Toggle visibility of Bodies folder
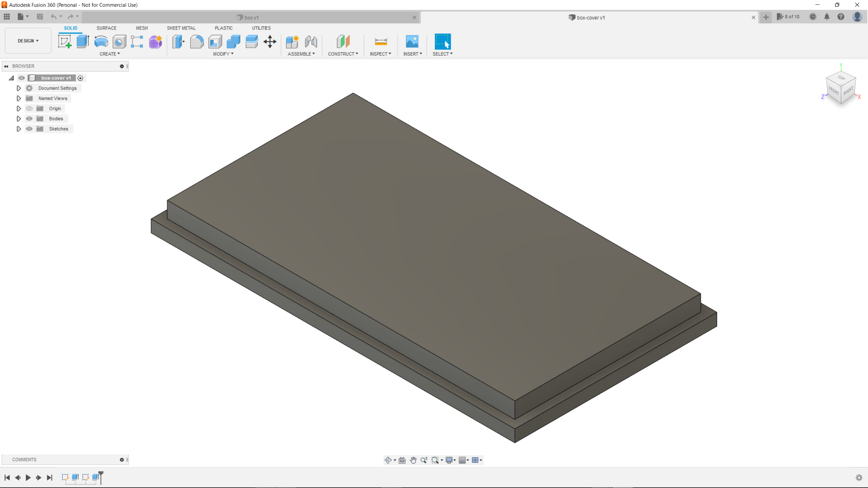868x488 pixels. pyautogui.click(x=29, y=119)
